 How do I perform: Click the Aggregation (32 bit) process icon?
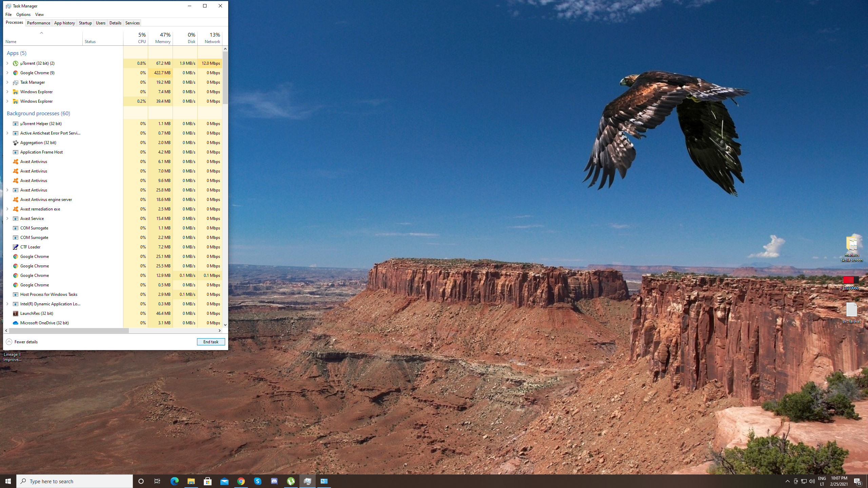15,143
